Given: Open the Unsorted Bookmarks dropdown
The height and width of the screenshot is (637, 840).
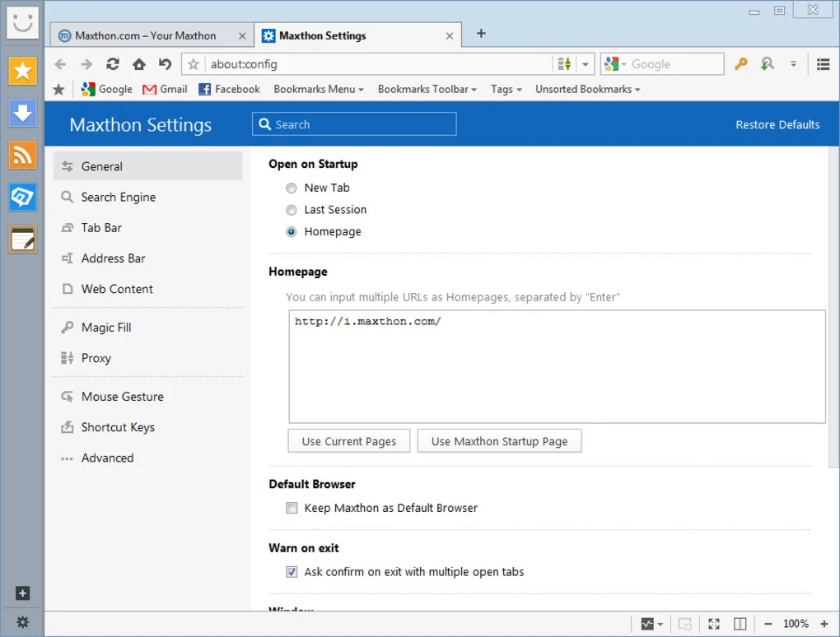Looking at the screenshot, I should click(587, 89).
